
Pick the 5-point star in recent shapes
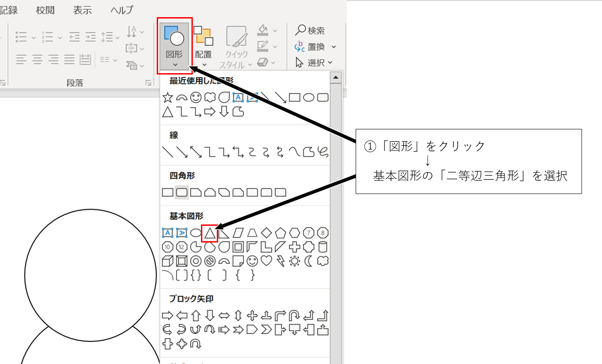(x=168, y=97)
